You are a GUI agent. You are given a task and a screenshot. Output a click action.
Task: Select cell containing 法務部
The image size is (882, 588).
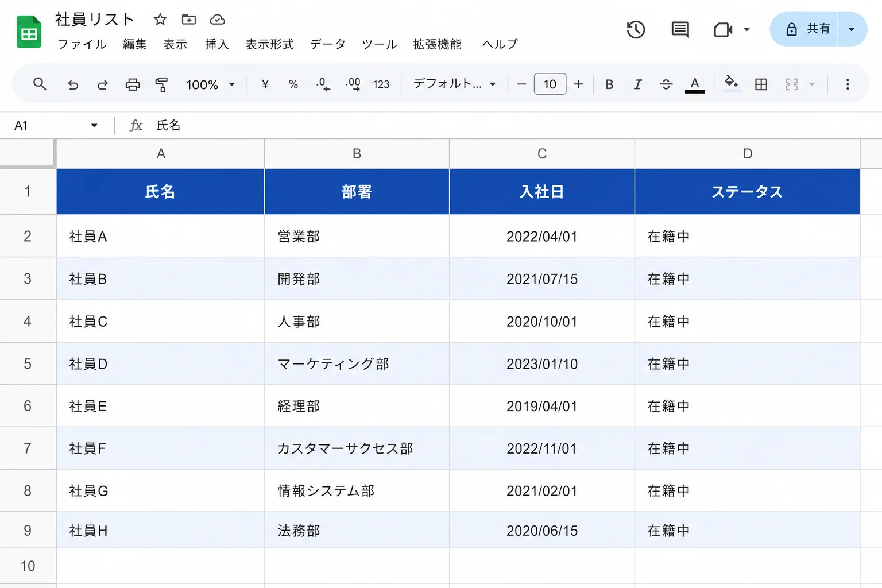coord(357,531)
